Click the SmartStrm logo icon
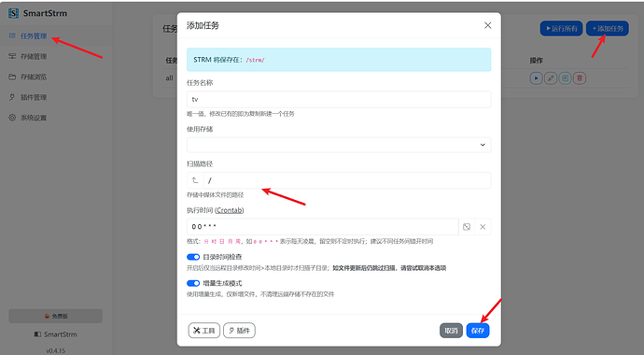Image resolution: width=644 pixels, height=355 pixels. pyautogui.click(x=14, y=13)
